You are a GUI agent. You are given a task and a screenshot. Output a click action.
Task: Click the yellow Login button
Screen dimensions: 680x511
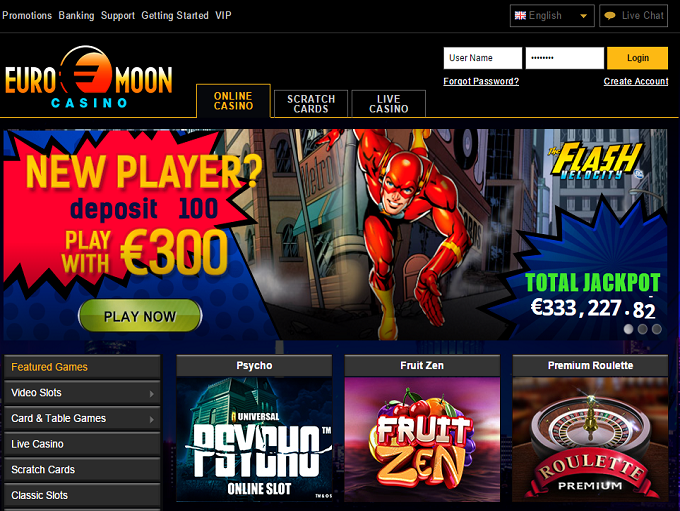pos(637,58)
